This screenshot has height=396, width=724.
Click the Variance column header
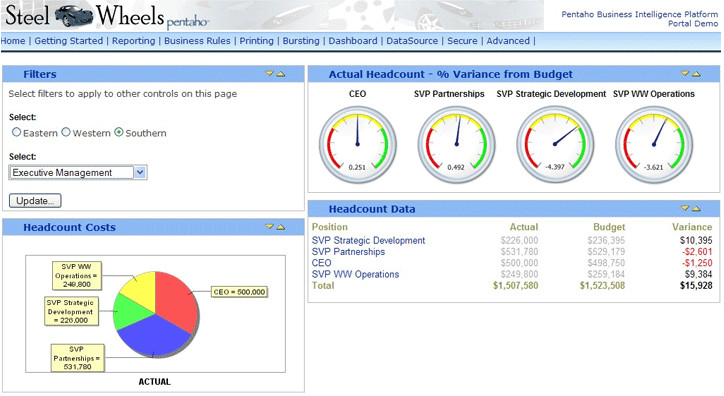[692, 227]
